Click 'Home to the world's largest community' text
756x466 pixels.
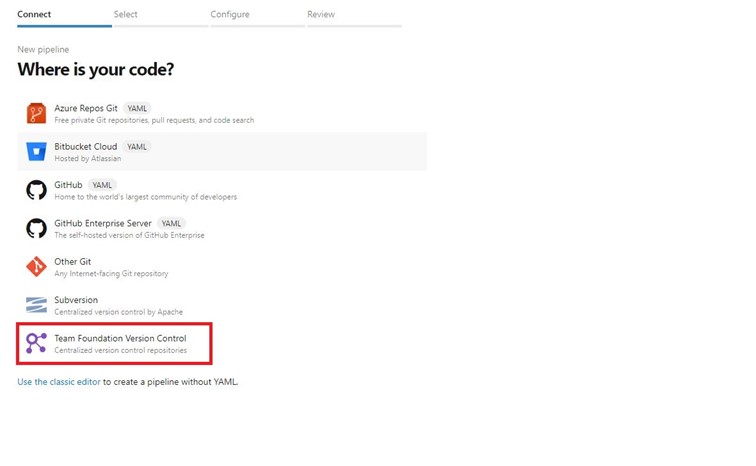click(146, 197)
